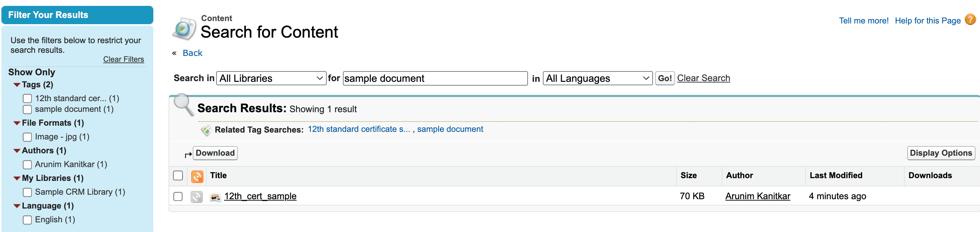Tick the select-all checkbox in results header

[x=178, y=176]
